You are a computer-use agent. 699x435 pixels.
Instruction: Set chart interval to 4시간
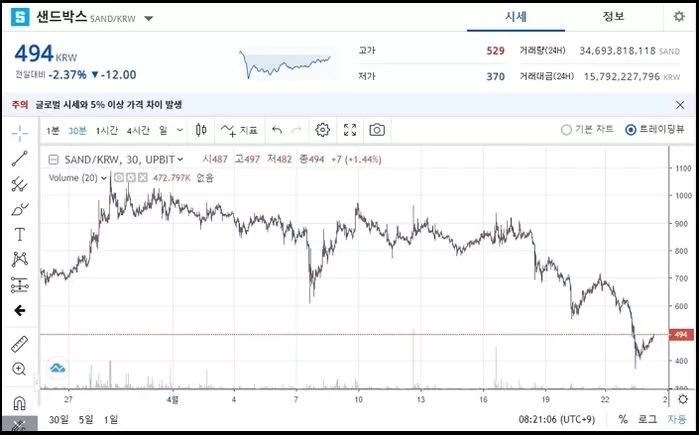pyautogui.click(x=138, y=131)
